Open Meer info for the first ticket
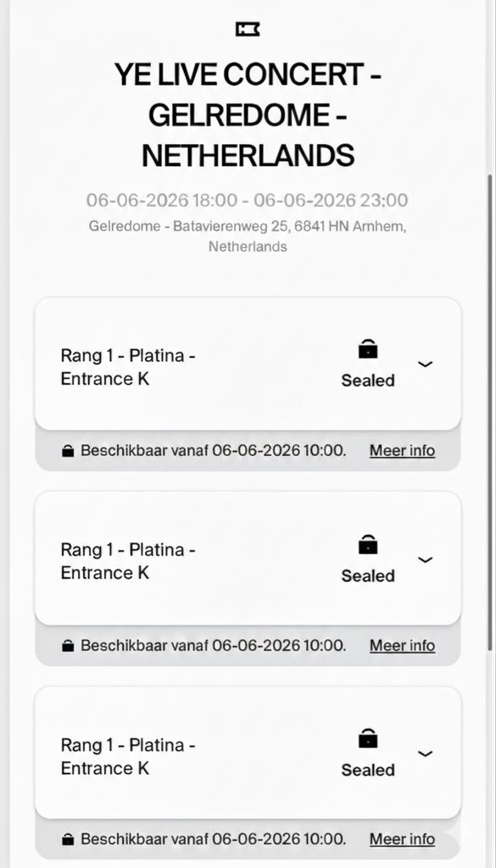 click(x=402, y=450)
